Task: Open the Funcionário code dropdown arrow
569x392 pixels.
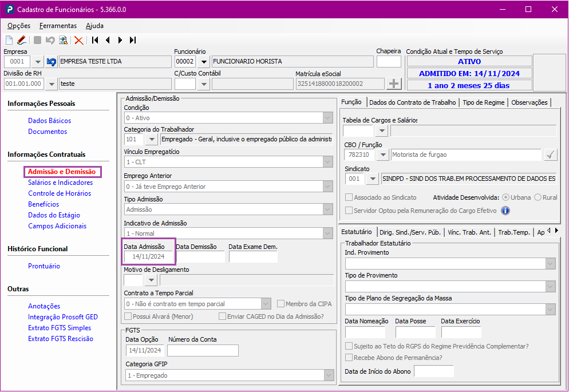Action: click(x=204, y=62)
